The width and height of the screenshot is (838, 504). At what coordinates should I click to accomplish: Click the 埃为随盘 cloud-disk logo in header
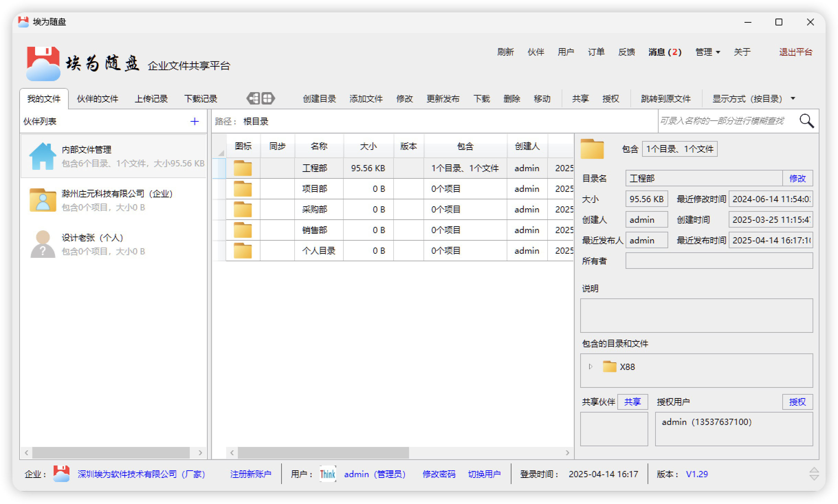(x=43, y=64)
